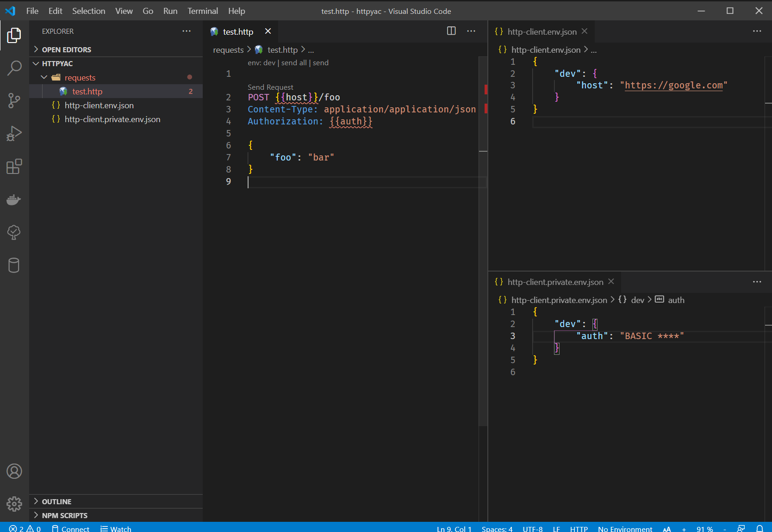Image resolution: width=772 pixels, height=532 pixels.
Task: Open the database extension view
Action: point(14,265)
